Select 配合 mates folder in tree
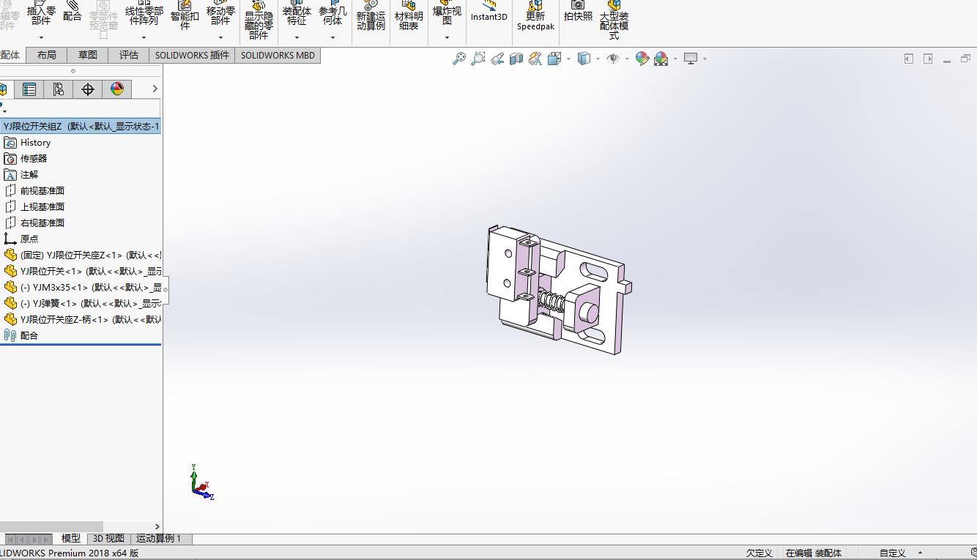The height and width of the screenshot is (560, 977). click(29, 336)
